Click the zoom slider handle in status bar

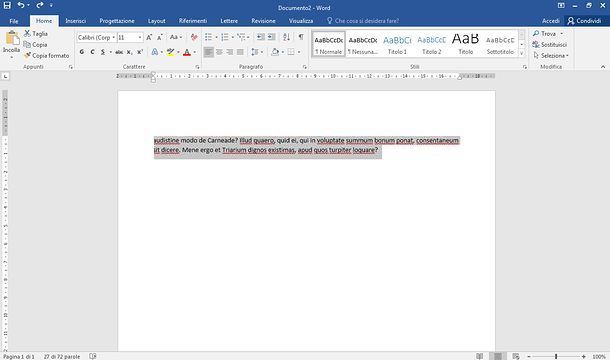point(556,356)
